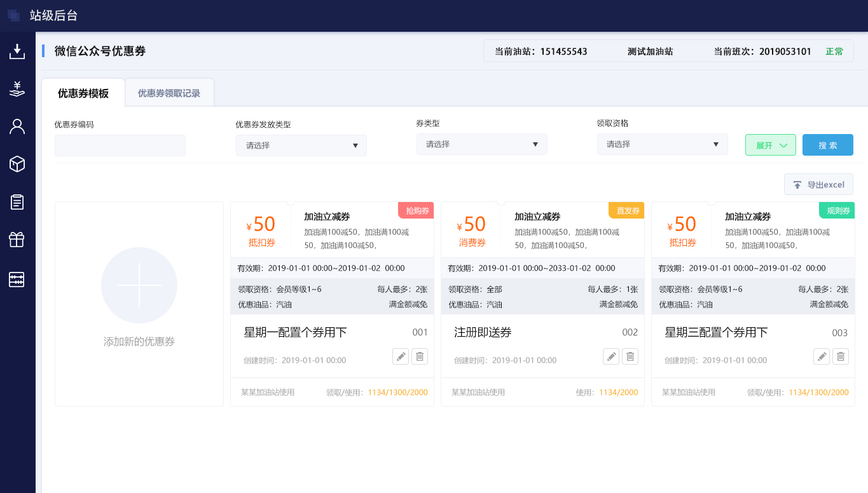Click coupon number 002

(x=630, y=332)
